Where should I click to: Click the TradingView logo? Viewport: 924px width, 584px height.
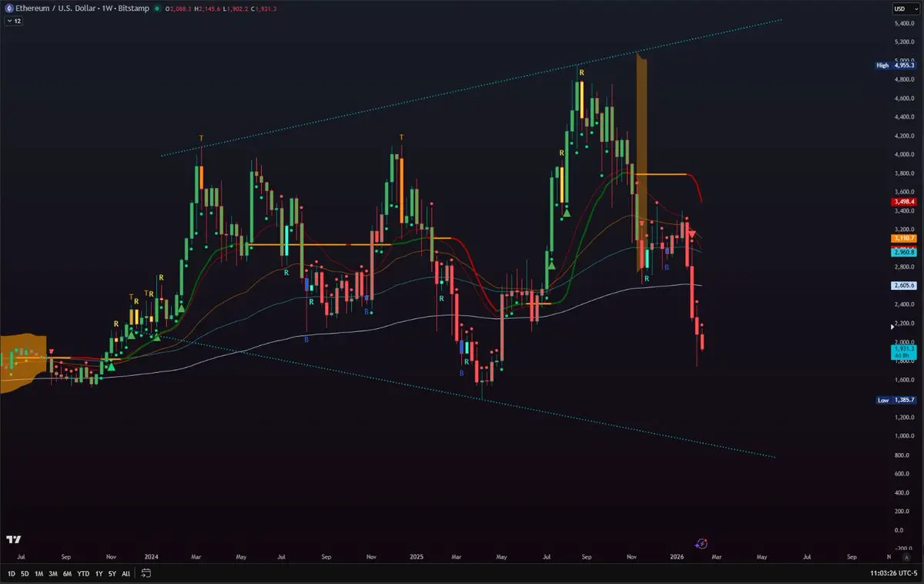coord(13,539)
